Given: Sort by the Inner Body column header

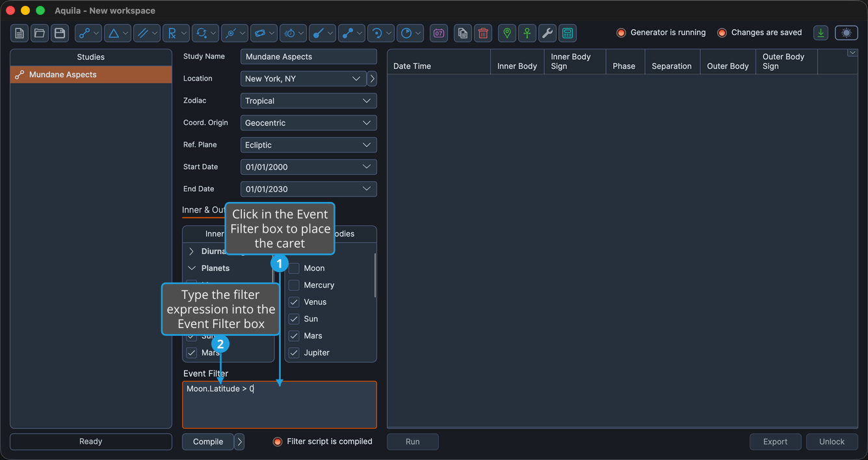Looking at the screenshot, I should click(x=517, y=62).
